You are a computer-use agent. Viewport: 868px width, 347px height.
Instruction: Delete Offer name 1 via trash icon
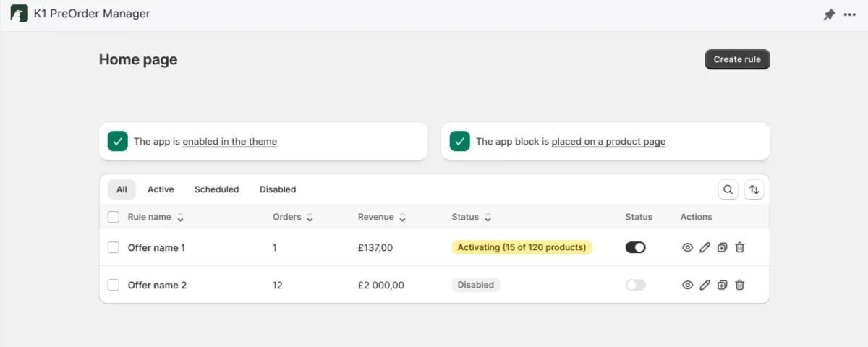point(739,247)
